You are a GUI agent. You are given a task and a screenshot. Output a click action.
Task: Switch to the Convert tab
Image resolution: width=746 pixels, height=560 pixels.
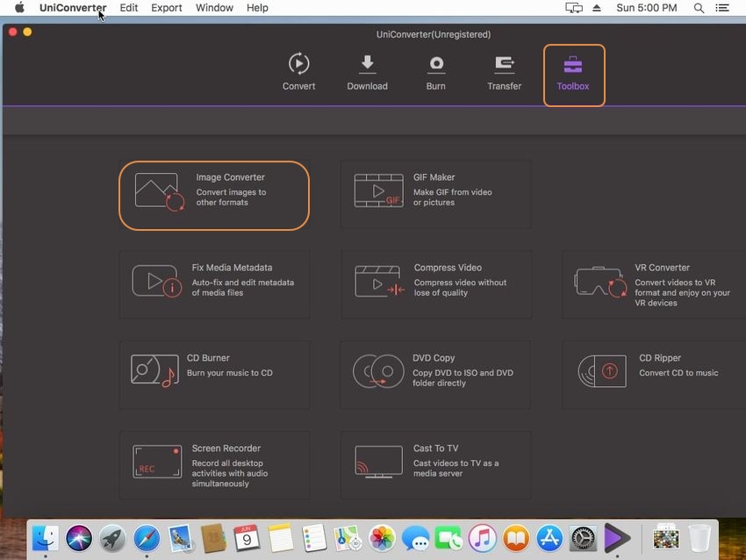click(x=298, y=72)
